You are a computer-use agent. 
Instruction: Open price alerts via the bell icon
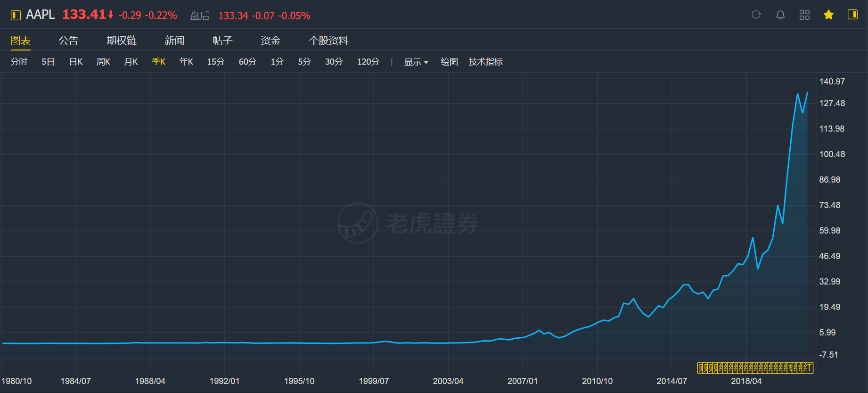coord(780,15)
